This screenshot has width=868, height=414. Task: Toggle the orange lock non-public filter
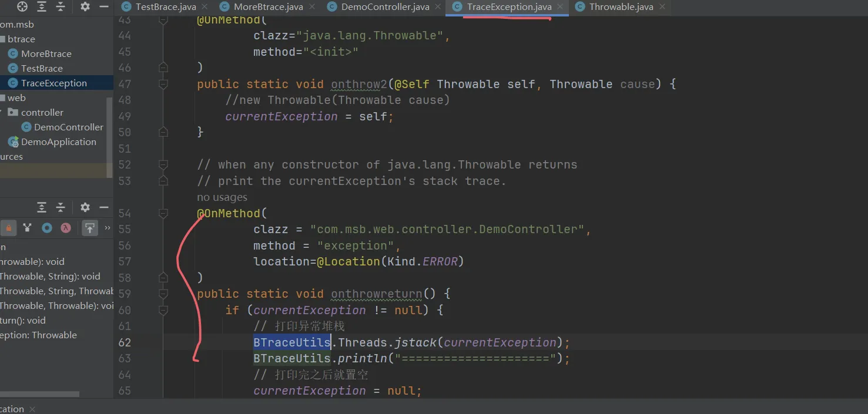pyautogui.click(x=8, y=228)
